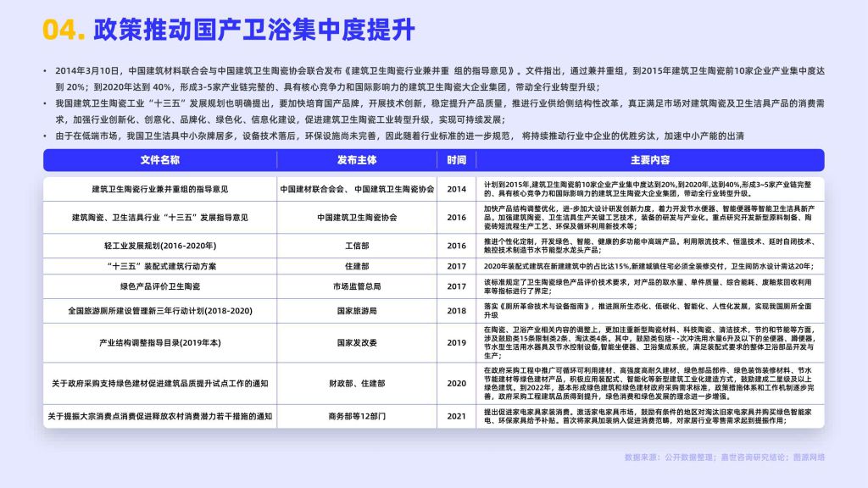Viewport: 868px width, 488px height.
Task: Click the year 2021 cell
Action: click(457, 417)
